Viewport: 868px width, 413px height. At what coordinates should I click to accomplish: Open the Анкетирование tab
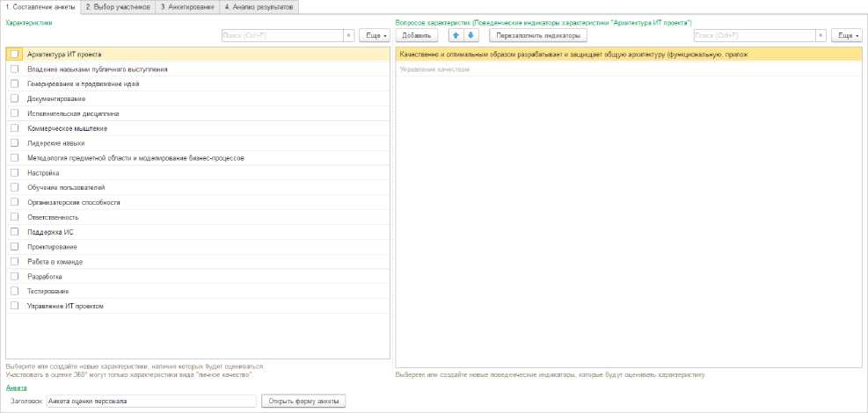coord(186,6)
